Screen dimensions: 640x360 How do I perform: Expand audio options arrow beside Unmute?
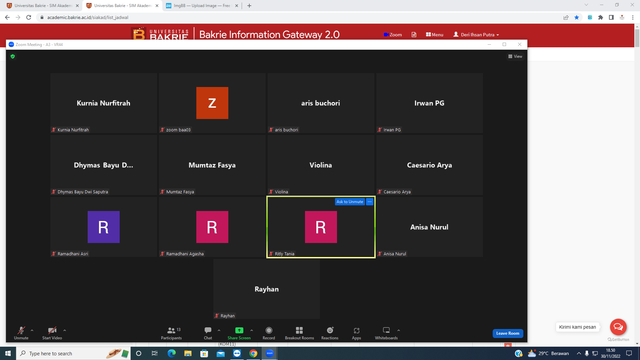pyautogui.click(x=32, y=330)
